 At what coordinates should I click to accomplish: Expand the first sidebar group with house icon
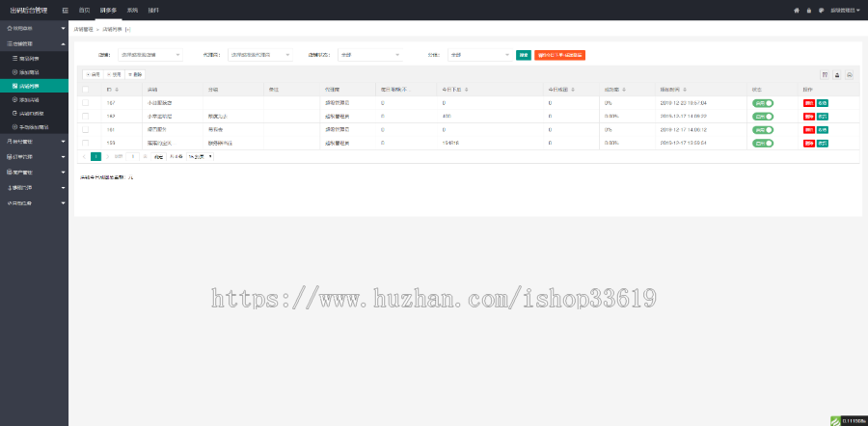tap(34, 28)
